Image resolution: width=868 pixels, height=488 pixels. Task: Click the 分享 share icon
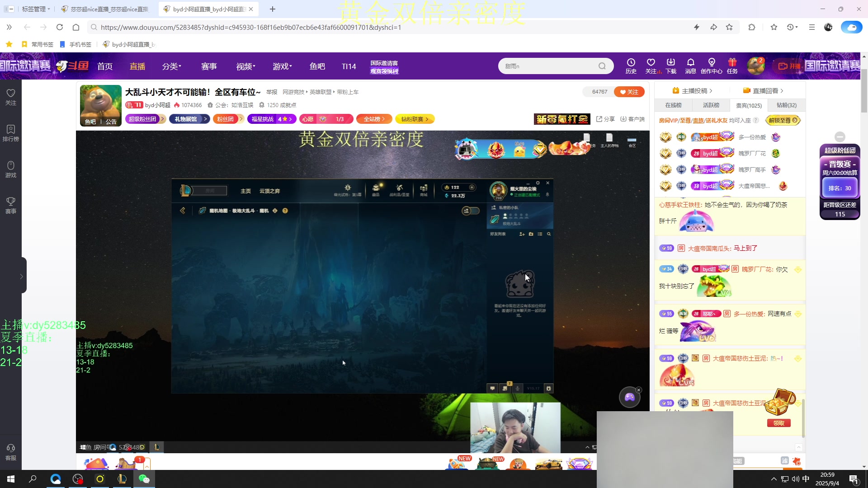point(605,119)
